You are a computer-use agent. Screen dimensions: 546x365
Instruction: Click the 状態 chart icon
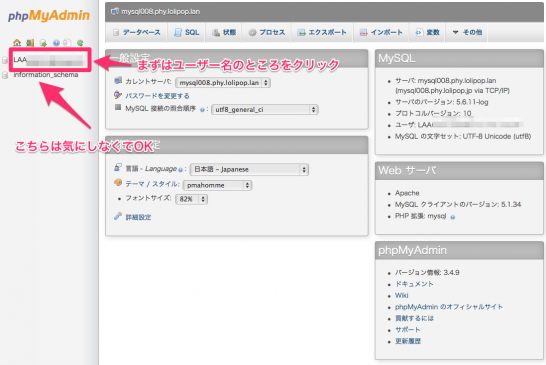pos(216,33)
